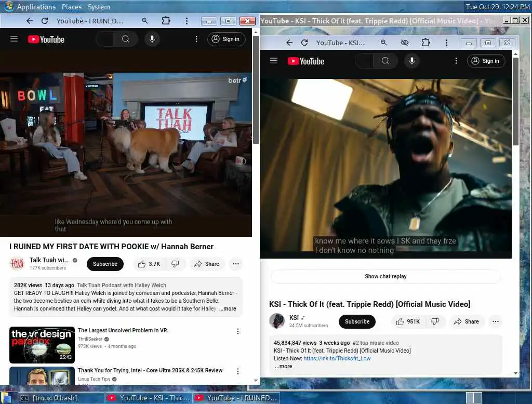Sign in button in Talk Tuah window

(x=227, y=39)
